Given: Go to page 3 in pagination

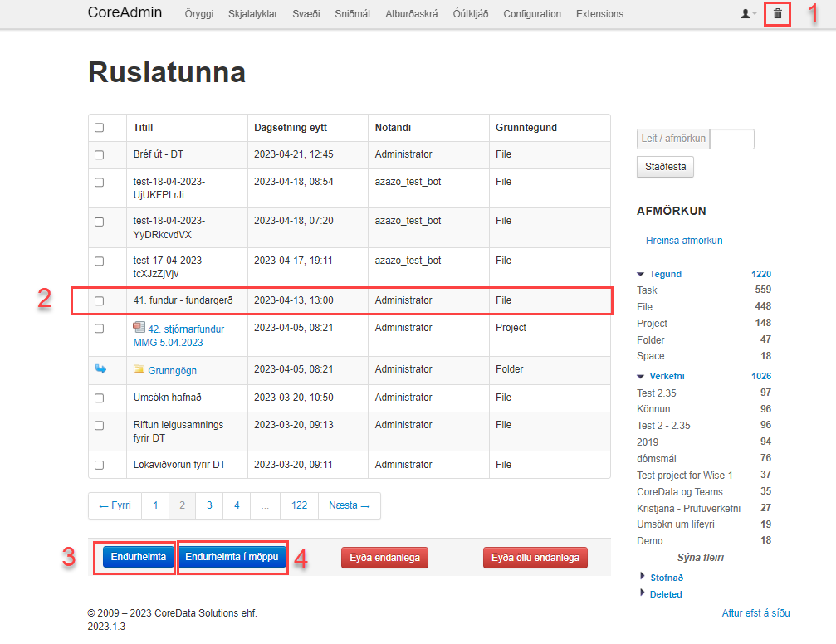Looking at the screenshot, I should [x=209, y=505].
